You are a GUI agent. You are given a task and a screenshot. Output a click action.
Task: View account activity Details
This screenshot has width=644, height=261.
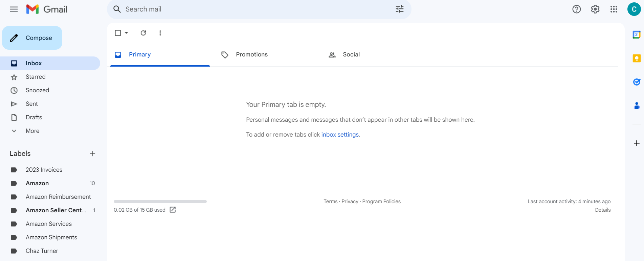[603, 210]
